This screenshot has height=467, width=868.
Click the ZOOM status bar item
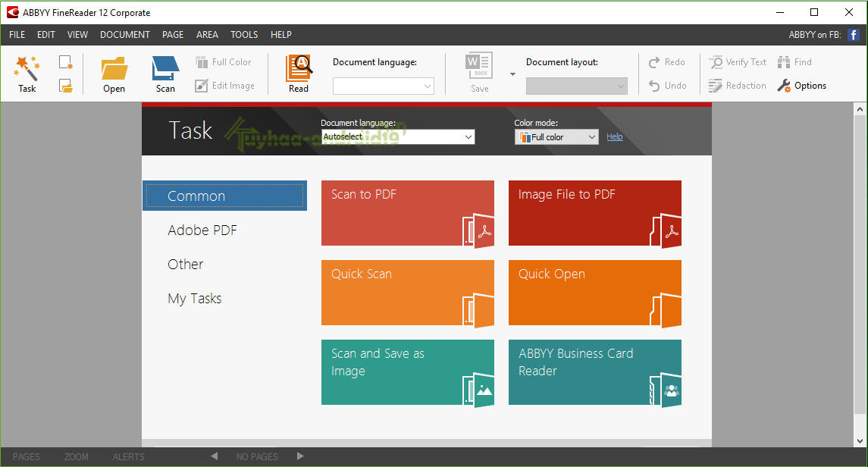pyautogui.click(x=77, y=457)
